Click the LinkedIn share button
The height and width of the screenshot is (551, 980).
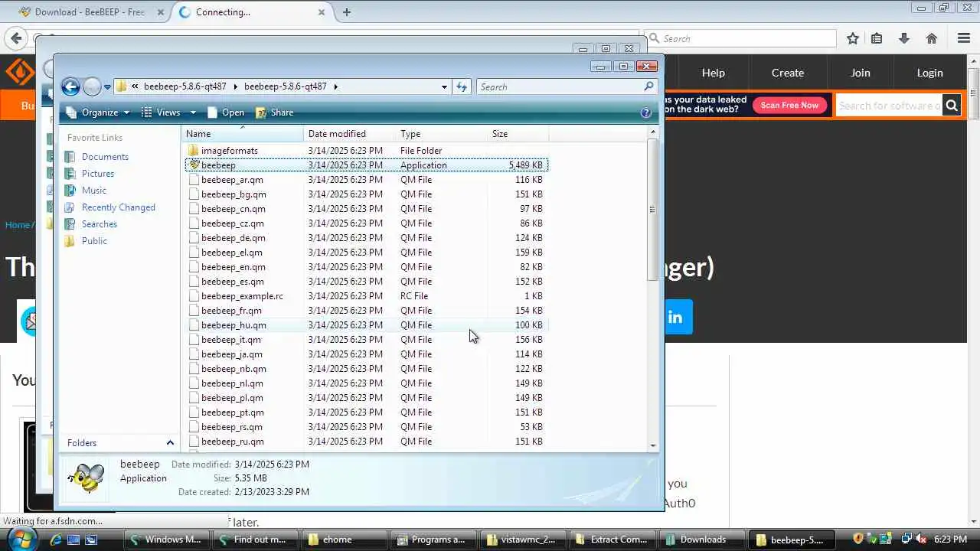pyautogui.click(x=675, y=317)
